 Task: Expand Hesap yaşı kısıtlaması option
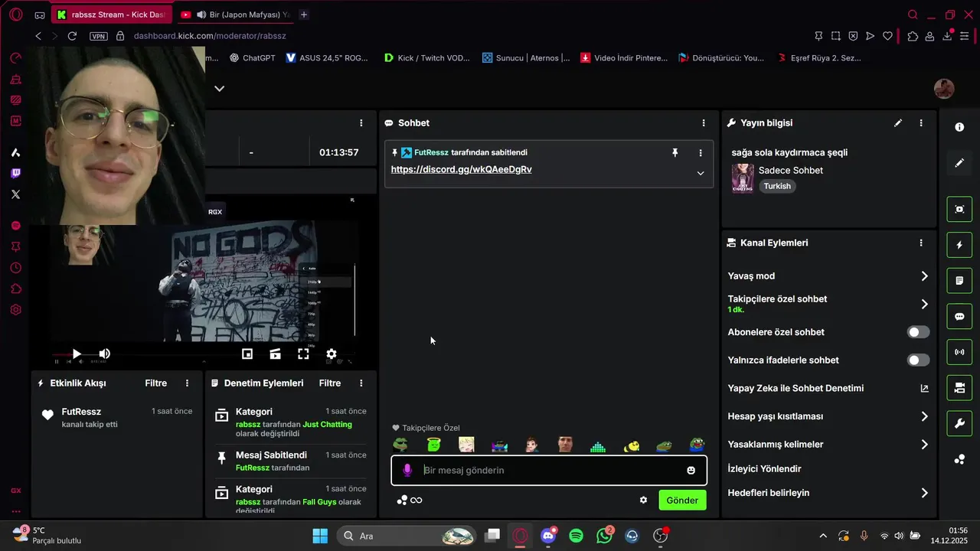[x=924, y=416]
